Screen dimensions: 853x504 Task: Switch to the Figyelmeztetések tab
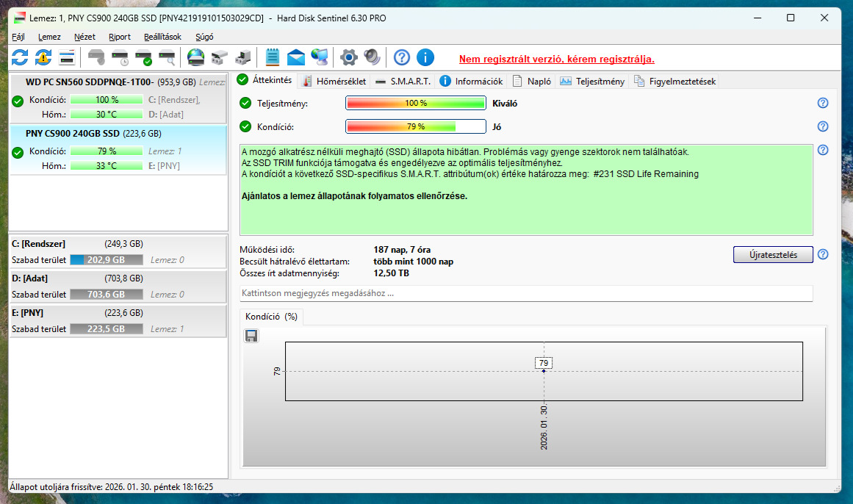(x=674, y=81)
